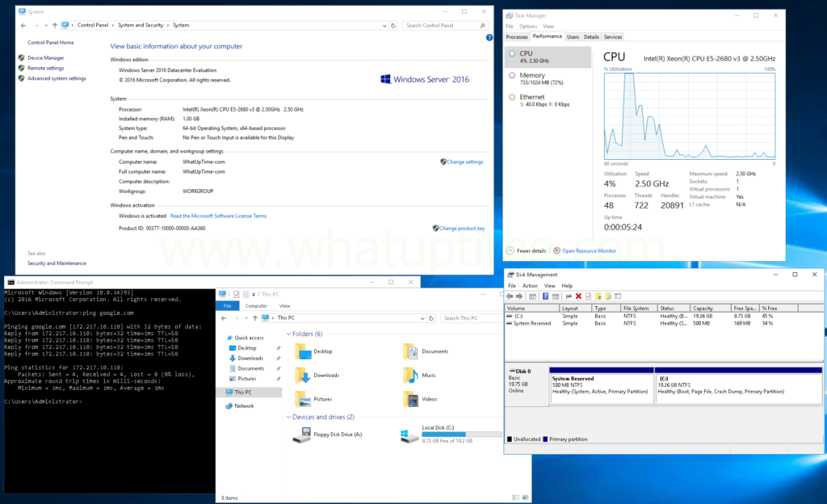Image resolution: width=827 pixels, height=504 pixels.
Task: Open Floppy Disk Drive (A:) in This PC
Action: [328, 435]
